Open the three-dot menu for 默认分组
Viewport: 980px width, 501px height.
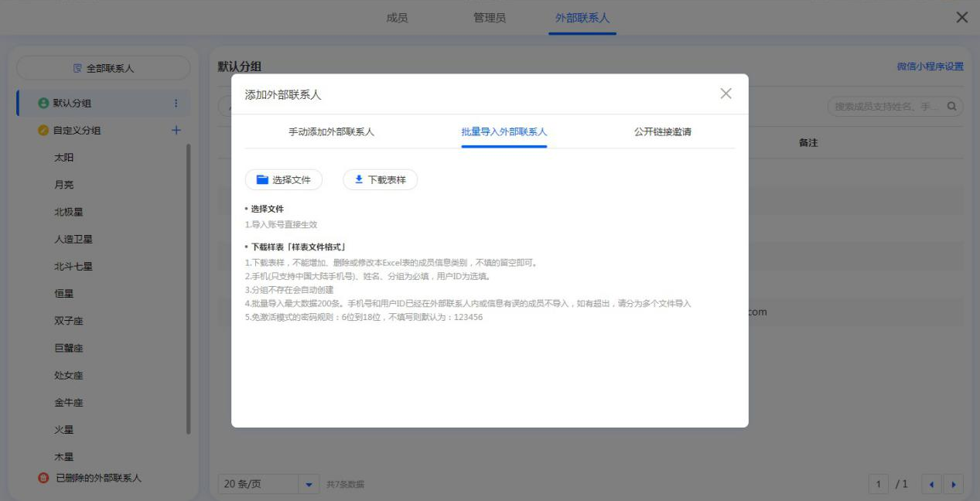click(x=176, y=104)
